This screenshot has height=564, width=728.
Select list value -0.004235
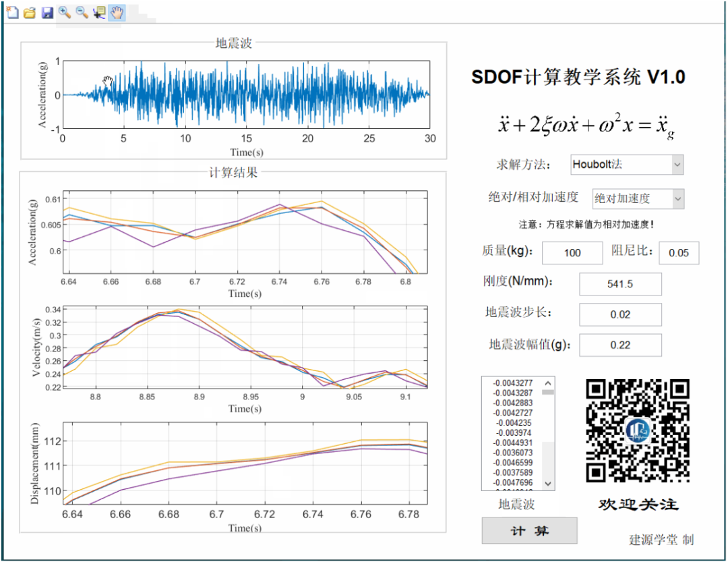[514, 423]
